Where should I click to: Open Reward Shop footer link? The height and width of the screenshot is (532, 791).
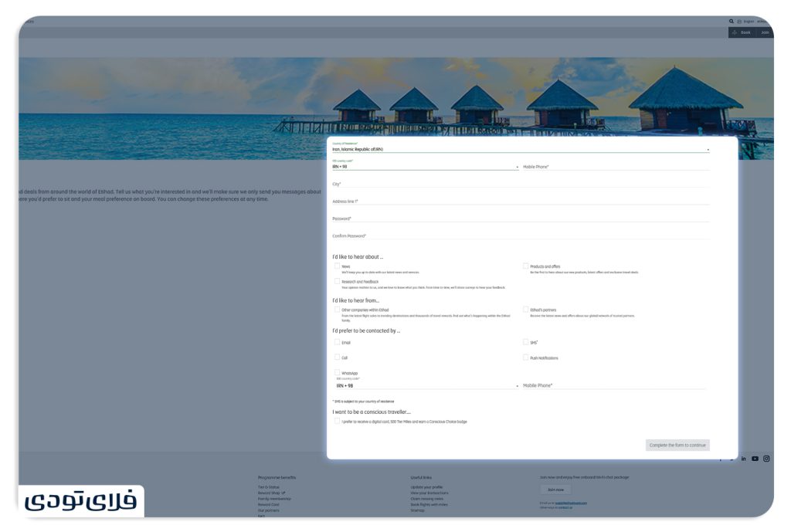(271, 493)
